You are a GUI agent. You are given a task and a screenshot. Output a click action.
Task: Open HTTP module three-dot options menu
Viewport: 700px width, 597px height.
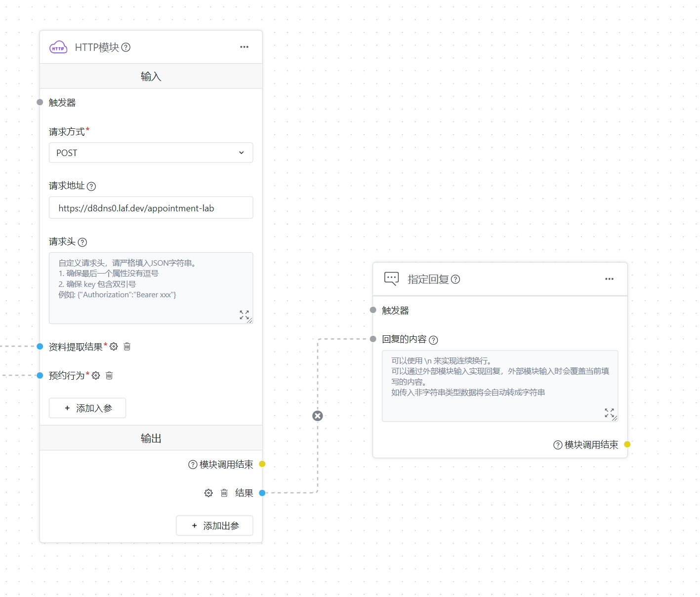[244, 47]
